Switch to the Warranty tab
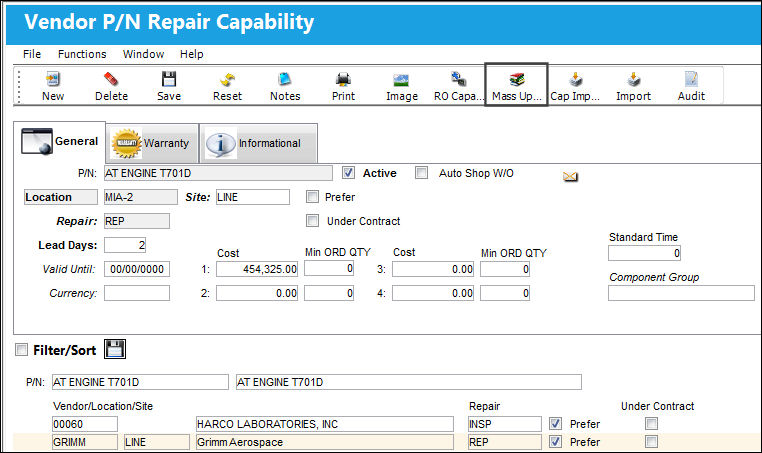The width and height of the screenshot is (762, 453). click(x=152, y=143)
